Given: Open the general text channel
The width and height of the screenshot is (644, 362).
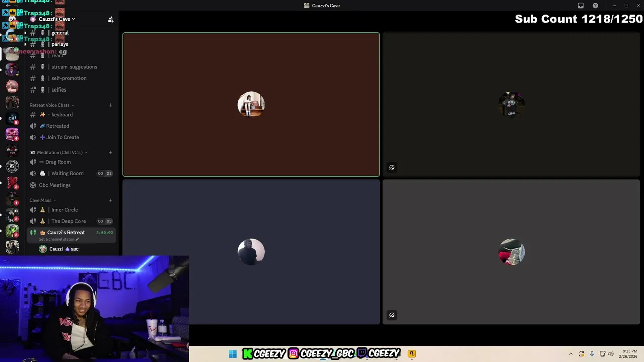Looking at the screenshot, I should (70, 33).
